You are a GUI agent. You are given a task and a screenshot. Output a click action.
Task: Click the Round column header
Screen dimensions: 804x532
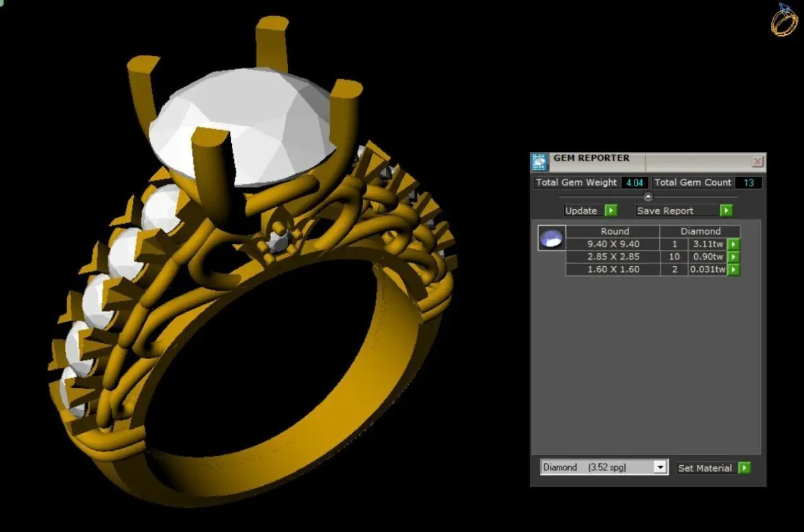614,231
